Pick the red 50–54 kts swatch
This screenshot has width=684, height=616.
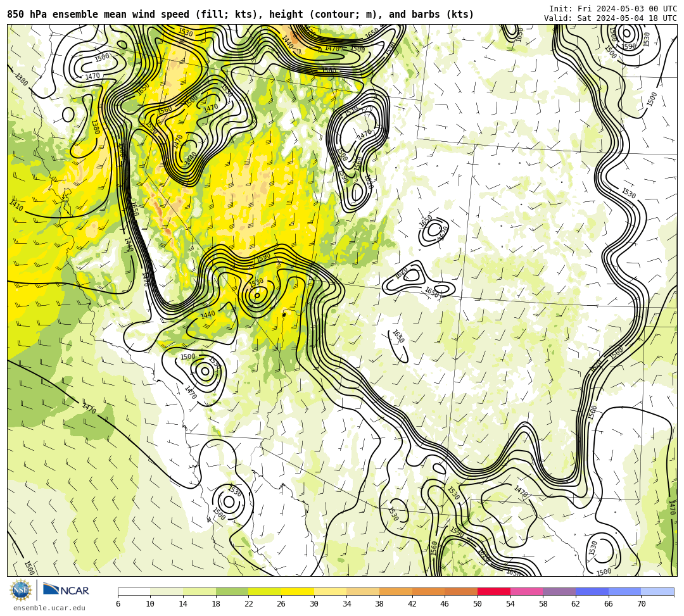[494, 591]
